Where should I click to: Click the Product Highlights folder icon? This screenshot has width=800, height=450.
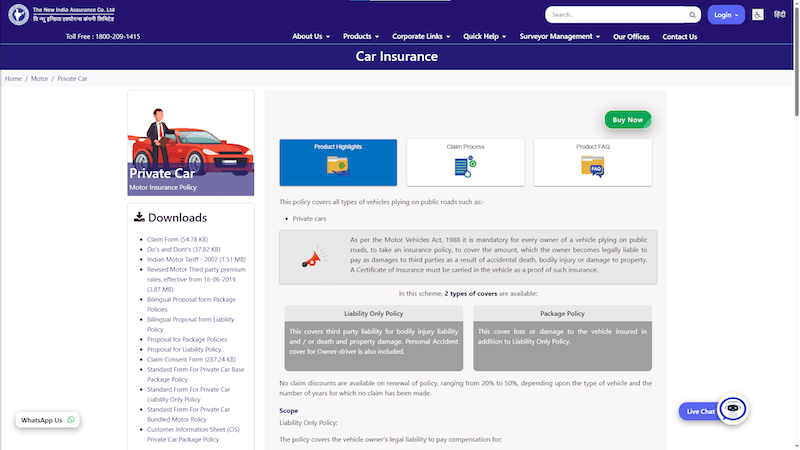click(x=338, y=166)
